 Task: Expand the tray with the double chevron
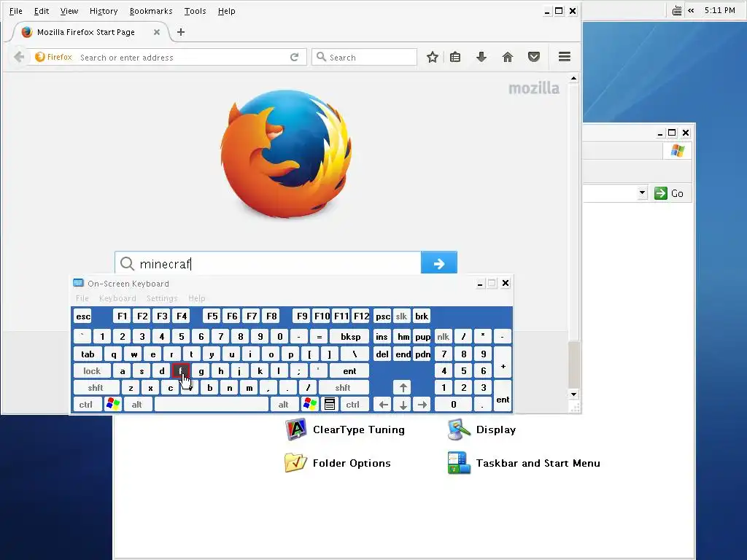click(691, 10)
